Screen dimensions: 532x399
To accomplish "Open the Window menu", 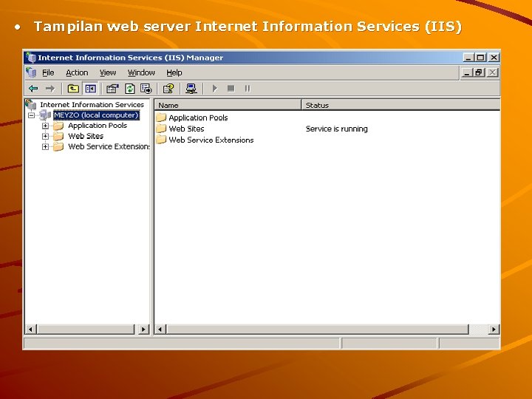I will (x=141, y=72).
